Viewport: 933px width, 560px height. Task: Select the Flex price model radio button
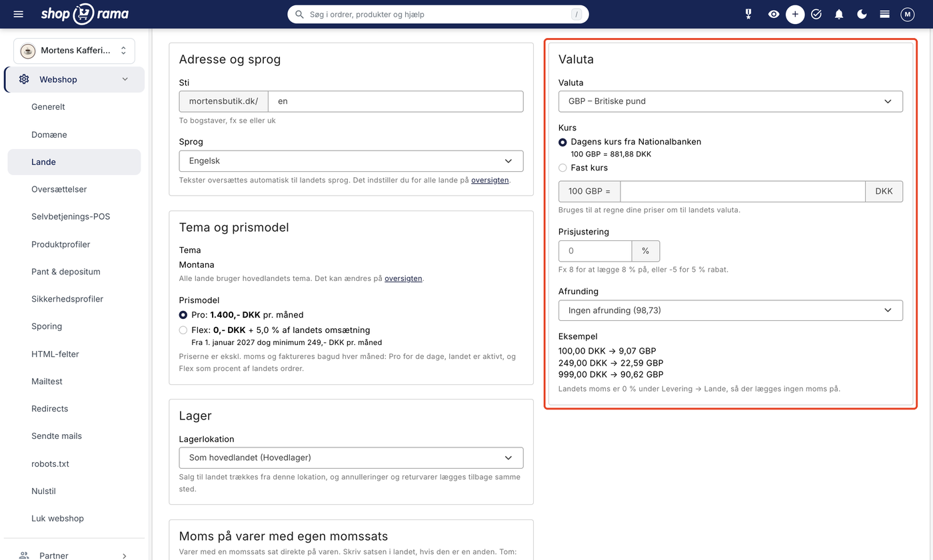point(183,330)
